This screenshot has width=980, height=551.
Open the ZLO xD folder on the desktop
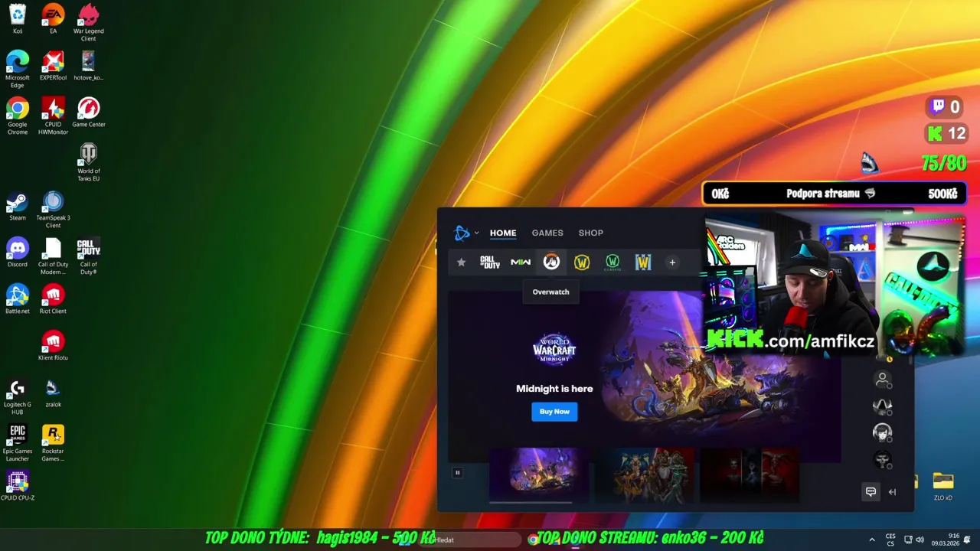943,486
